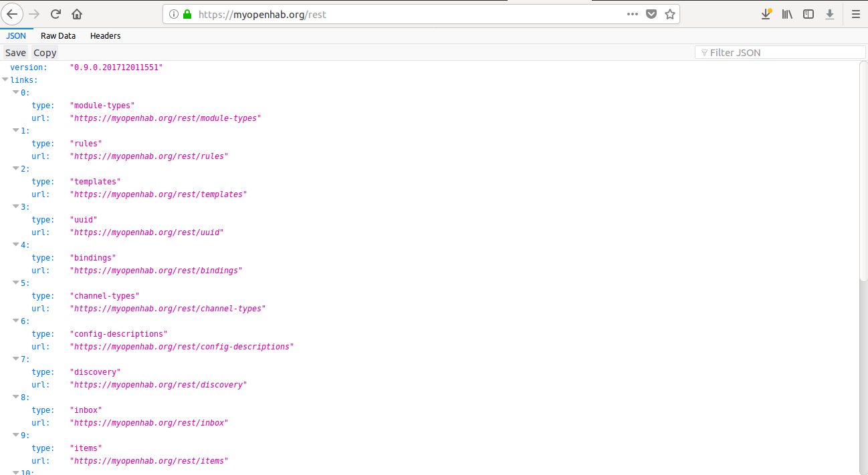Collapse links entry 7
The width and height of the screenshot is (868, 475).
click(x=16, y=359)
